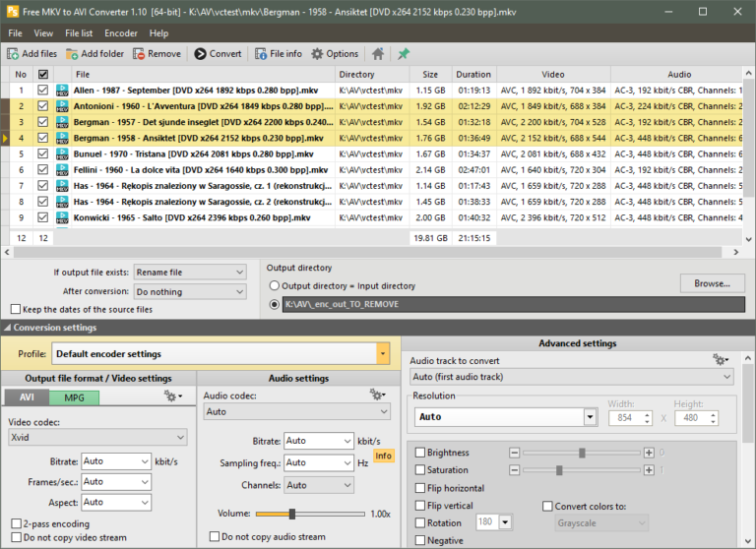Click the green pin icon

point(404,54)
